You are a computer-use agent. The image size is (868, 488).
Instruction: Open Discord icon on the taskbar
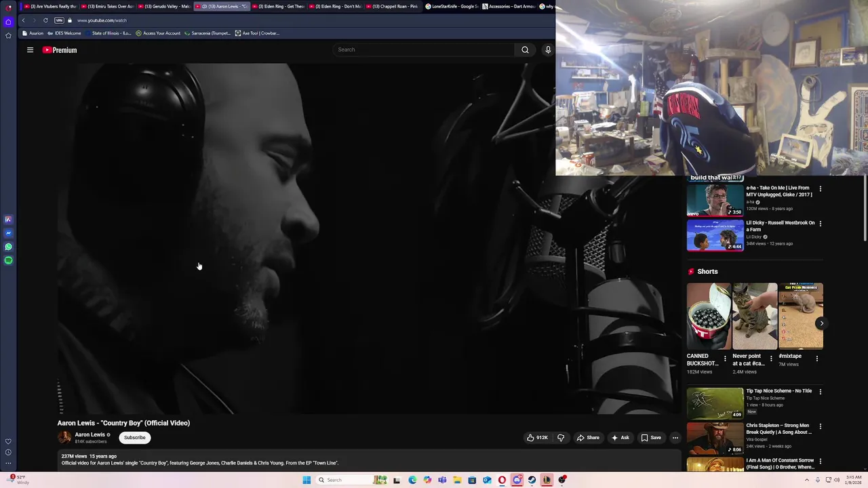[x=517, y=480]
